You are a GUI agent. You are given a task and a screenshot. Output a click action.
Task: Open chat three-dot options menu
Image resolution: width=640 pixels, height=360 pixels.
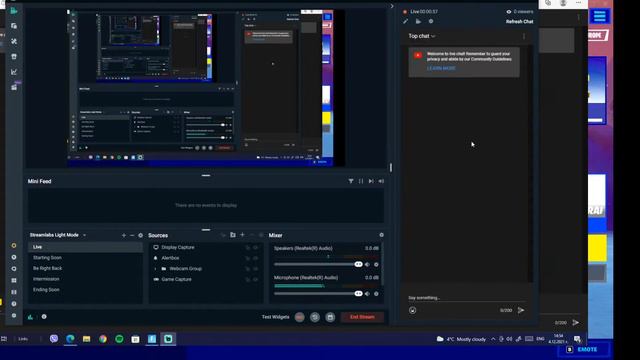coord(524,36)
